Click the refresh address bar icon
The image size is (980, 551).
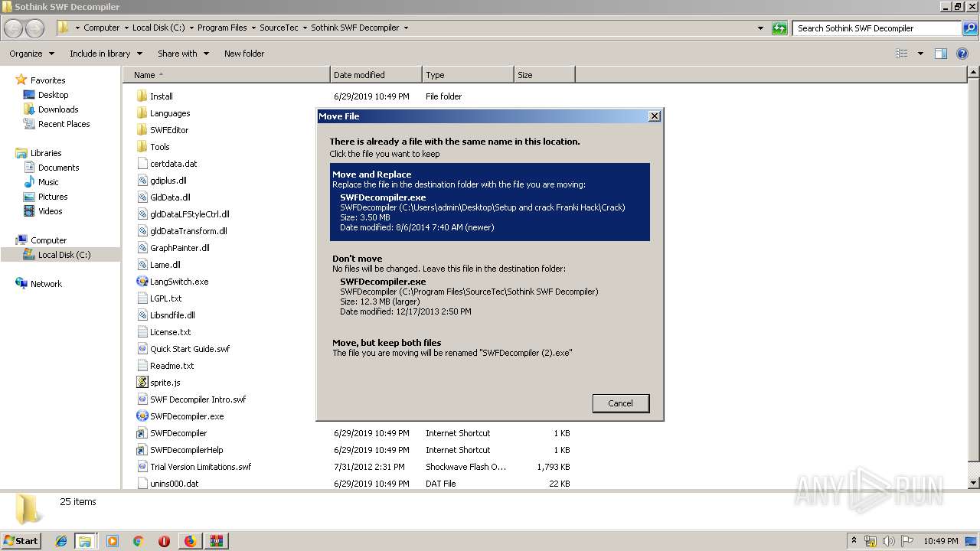[779, 28]
